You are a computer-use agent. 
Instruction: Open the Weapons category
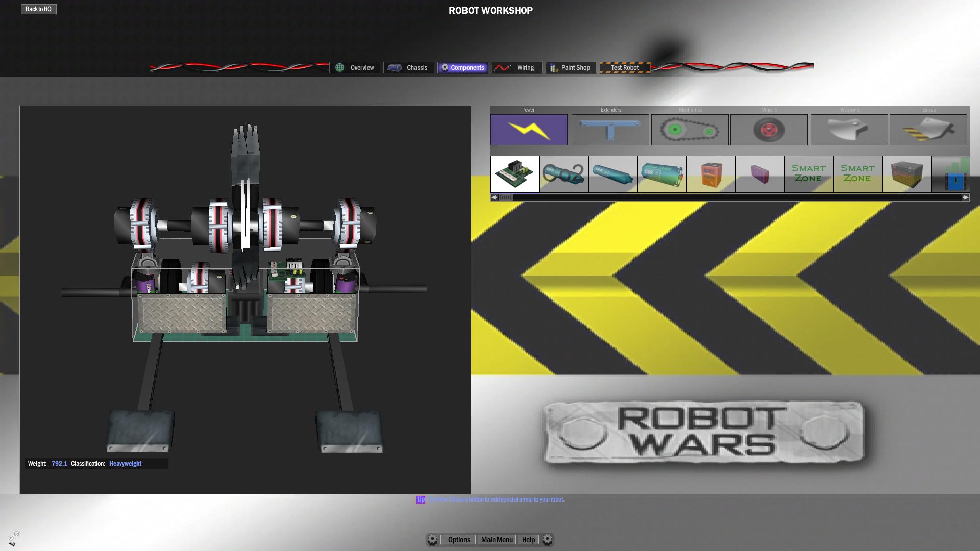(x=849, y=130)
